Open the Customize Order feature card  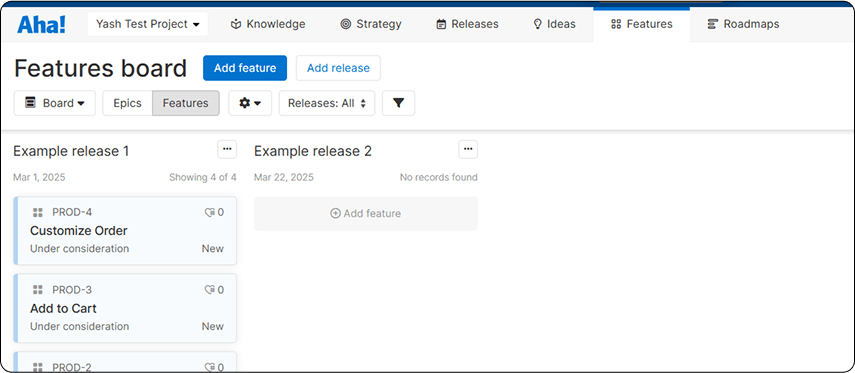(x=125, y=231)
